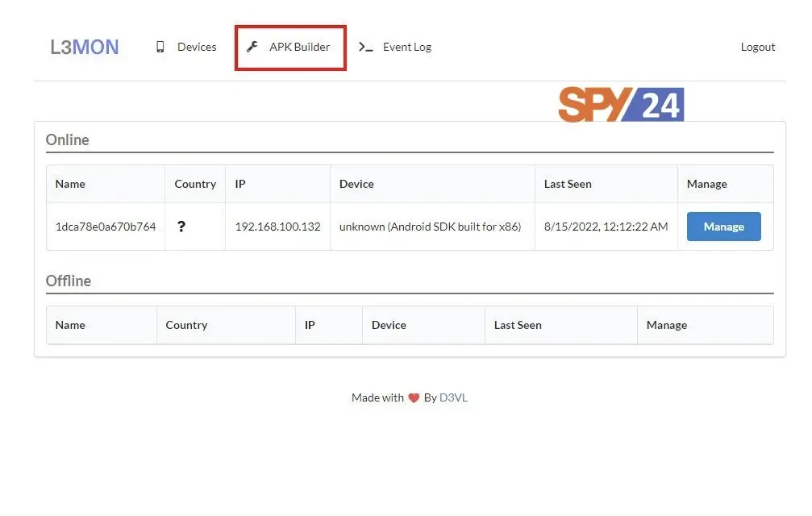Open the Devices menu item
Screen dimensions: 812x516
(x=197, y=47)
